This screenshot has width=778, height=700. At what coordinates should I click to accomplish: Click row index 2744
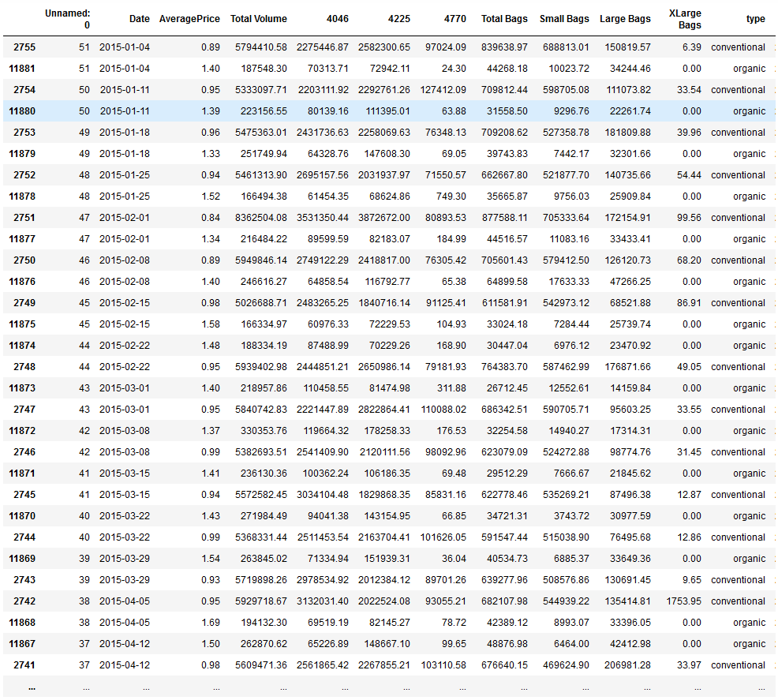point(24,537)
